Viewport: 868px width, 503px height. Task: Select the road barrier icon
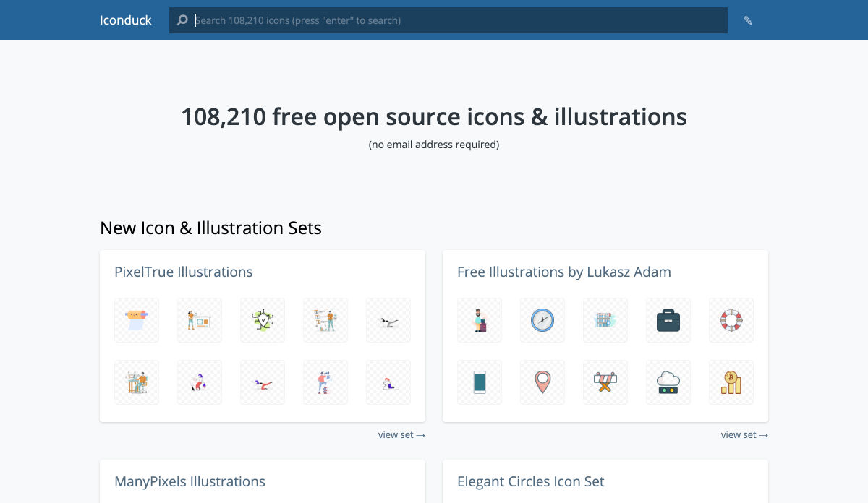pos(605,382)
